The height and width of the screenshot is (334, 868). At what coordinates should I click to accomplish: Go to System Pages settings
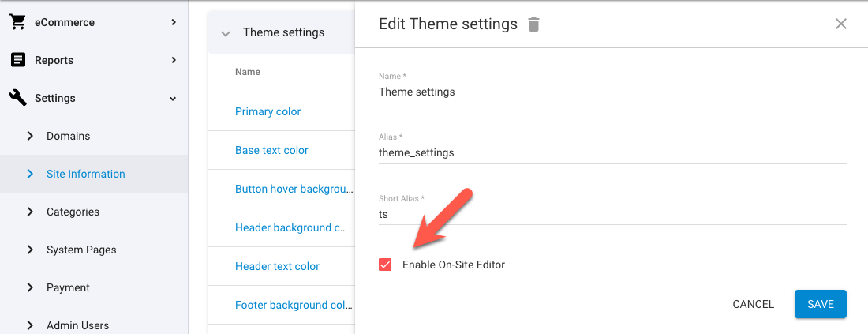(x=81, y=250)
